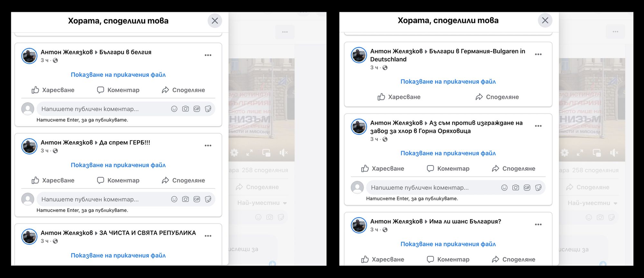Share the Българи в Германия post
This screenshot has width=644, height=278.
click(x=497, y=97)
